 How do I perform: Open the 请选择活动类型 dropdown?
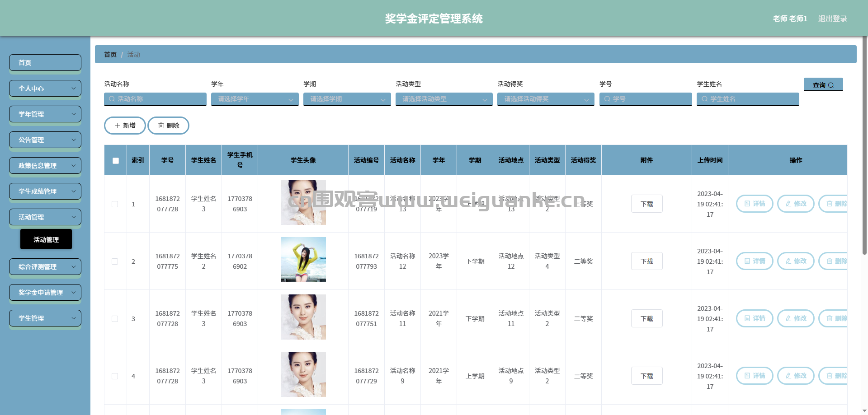point(444,99)
